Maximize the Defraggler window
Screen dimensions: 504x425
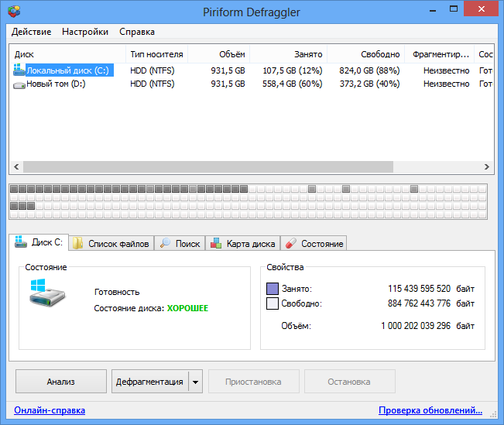pos(454,9)
